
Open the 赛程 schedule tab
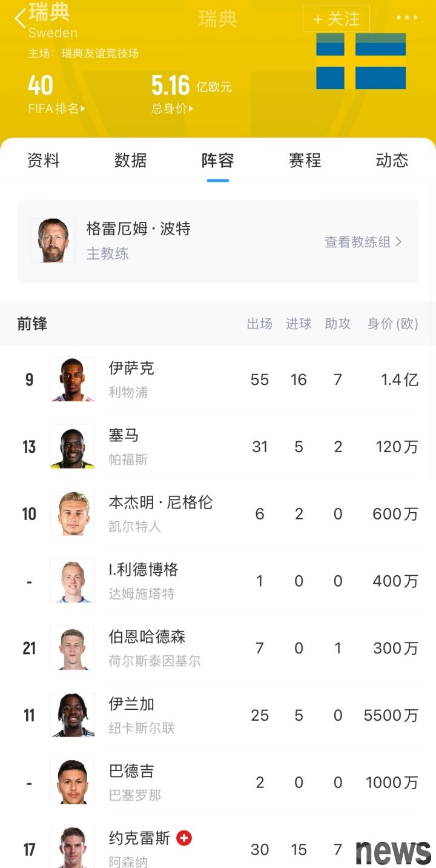[305, 161]
